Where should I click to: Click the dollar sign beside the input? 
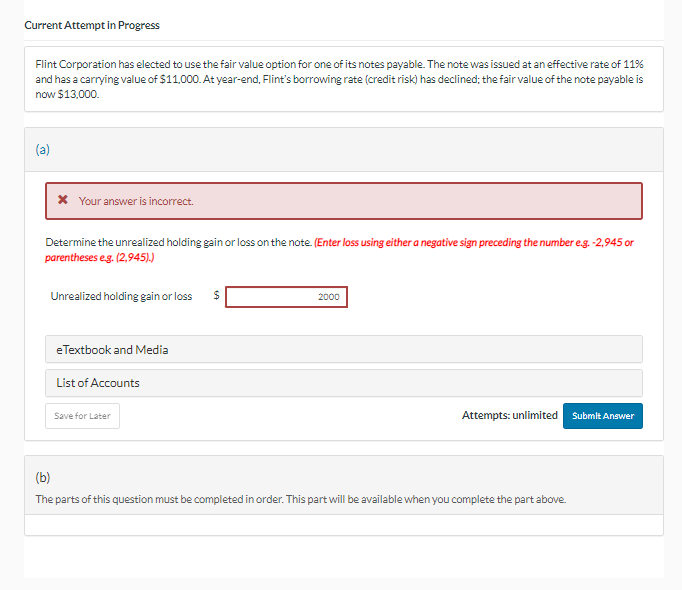tap(216, 295)
